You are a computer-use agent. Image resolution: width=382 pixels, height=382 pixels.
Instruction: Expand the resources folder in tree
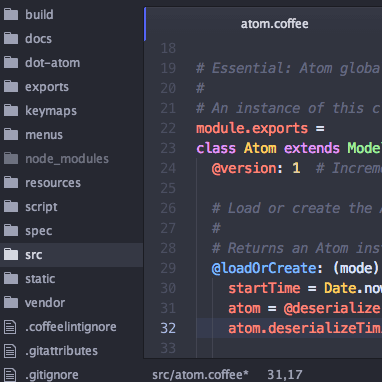(71, 183)
